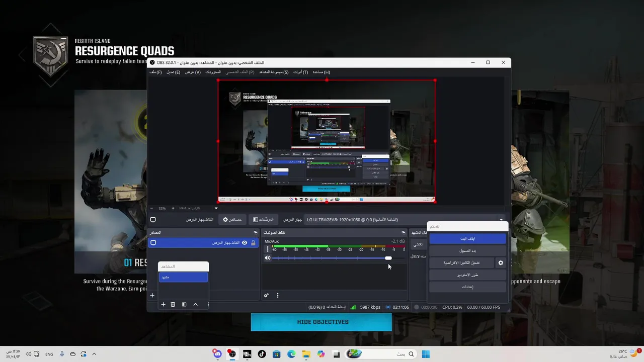Open the مجموعة المشاهد (S) menu
Viewport: 644px width, 362px height.
tap(274, 72)
